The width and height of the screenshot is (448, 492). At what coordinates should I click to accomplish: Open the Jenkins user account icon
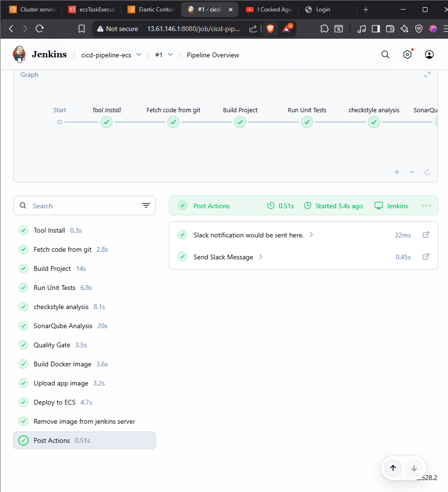(429, 54)
